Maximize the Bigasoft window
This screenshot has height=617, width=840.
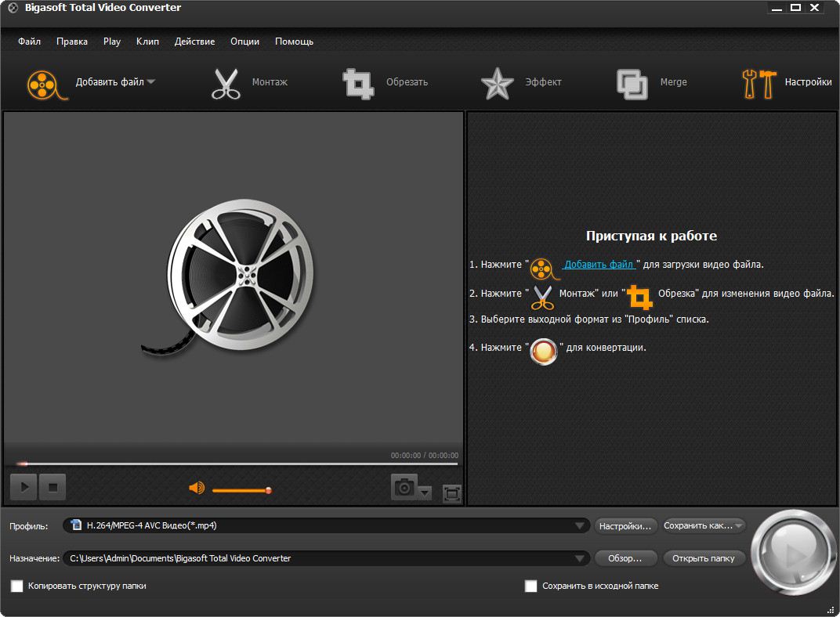pyautogui.click(x=795, y=8)
